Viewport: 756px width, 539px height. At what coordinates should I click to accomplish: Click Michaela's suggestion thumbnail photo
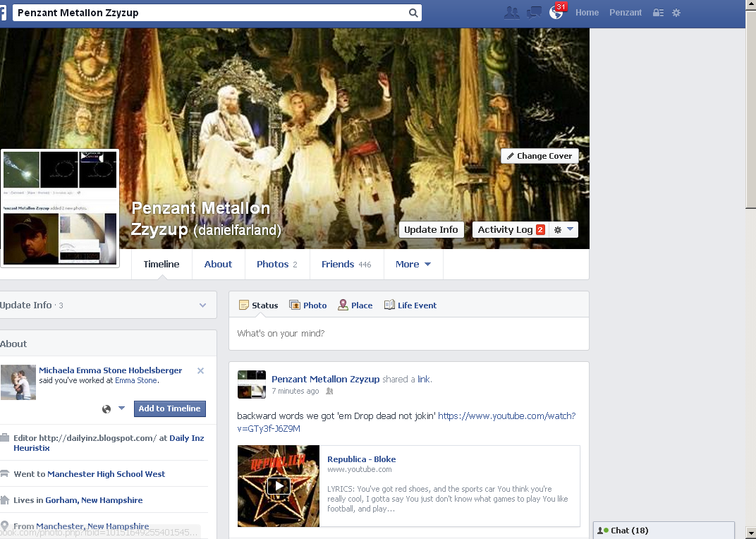[x=18, y=382]
